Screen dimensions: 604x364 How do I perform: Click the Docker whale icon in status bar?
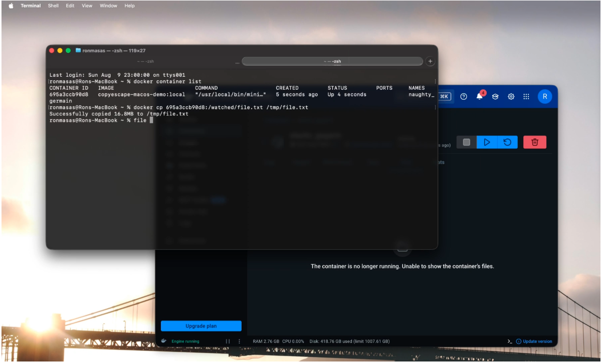coord(163,341)
